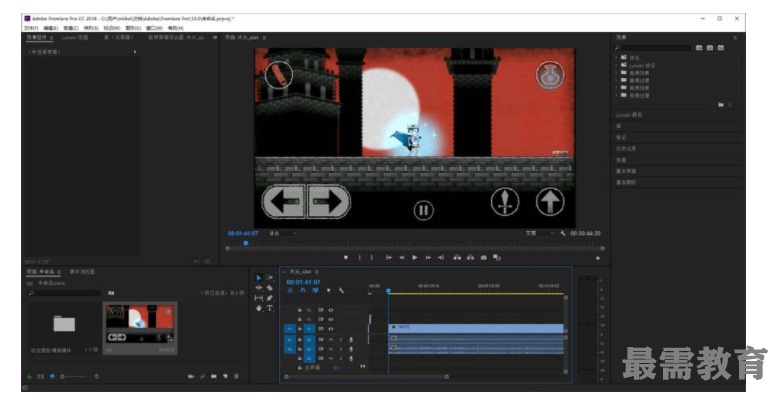The width and height of the screenshot is (774, 403).
Task: Open playback resolution dropdown
Action: point(540,233)
